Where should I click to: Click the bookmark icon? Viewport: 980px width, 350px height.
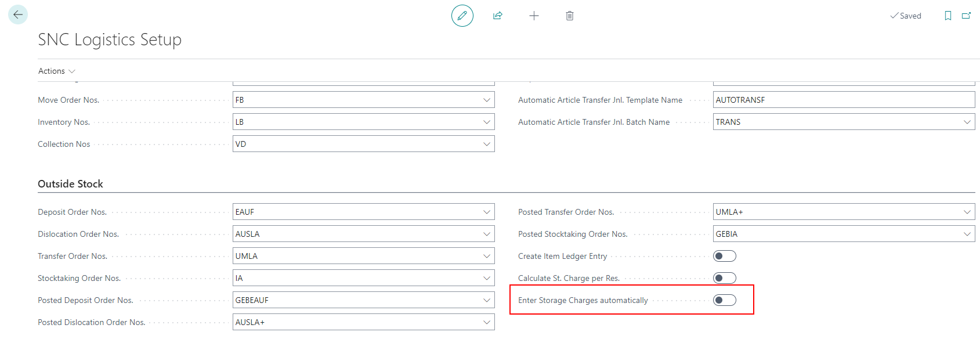[948, 16]
